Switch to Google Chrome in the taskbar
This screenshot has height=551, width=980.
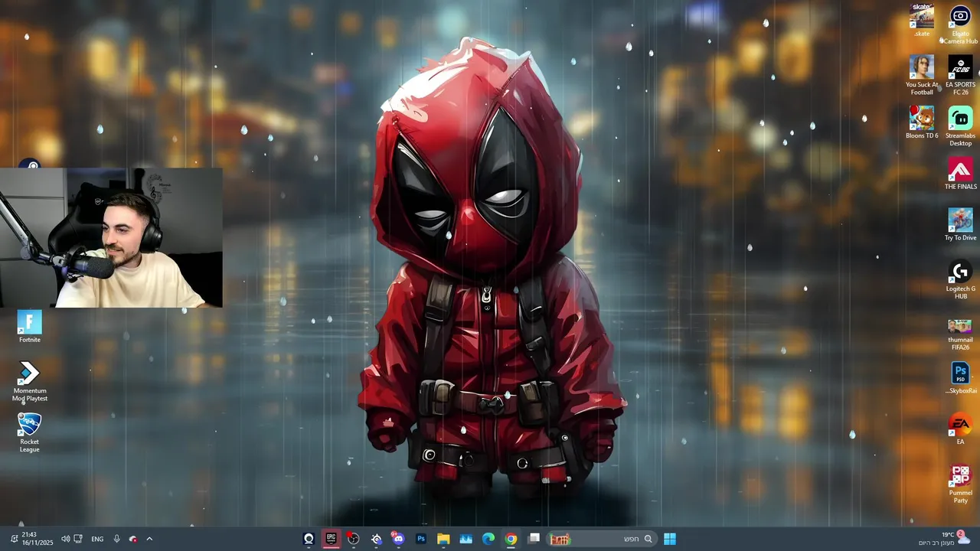click(x=511, y=539)
